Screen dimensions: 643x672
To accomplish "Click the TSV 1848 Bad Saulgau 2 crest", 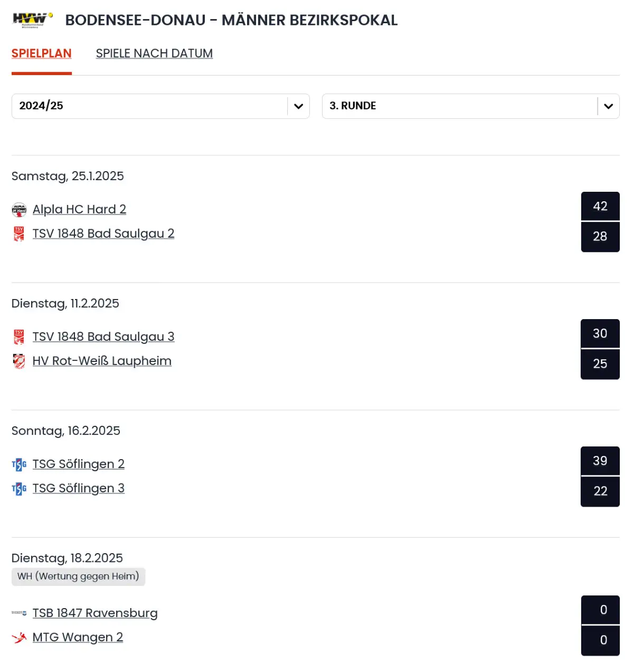I will click(x=19, y=234).
